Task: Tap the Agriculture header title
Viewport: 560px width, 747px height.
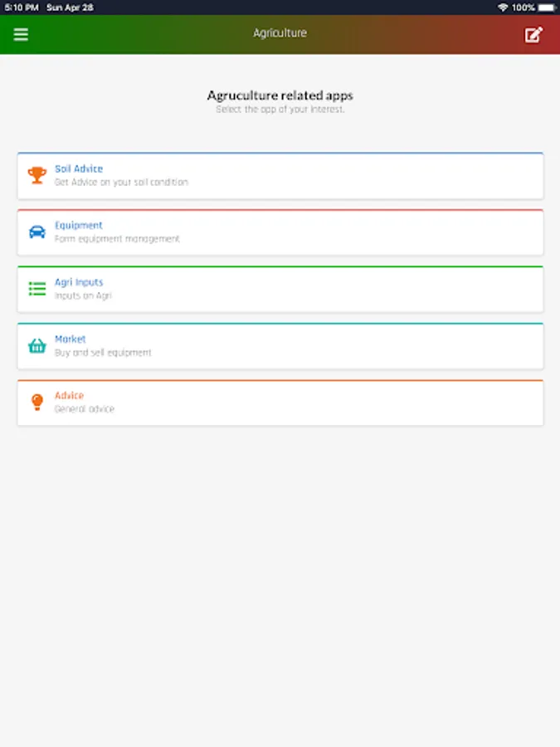Action: pyautogui.click(x=280, y=33)
